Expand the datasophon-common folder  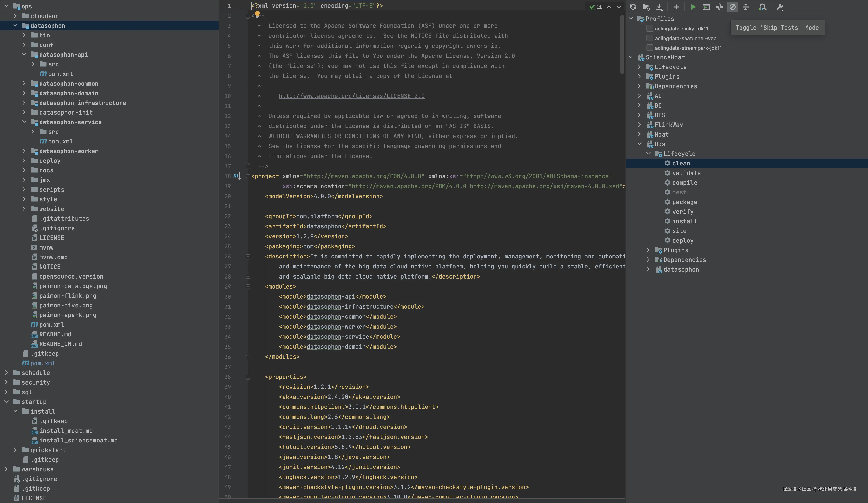pyautogui.click(x=24, y=83)
